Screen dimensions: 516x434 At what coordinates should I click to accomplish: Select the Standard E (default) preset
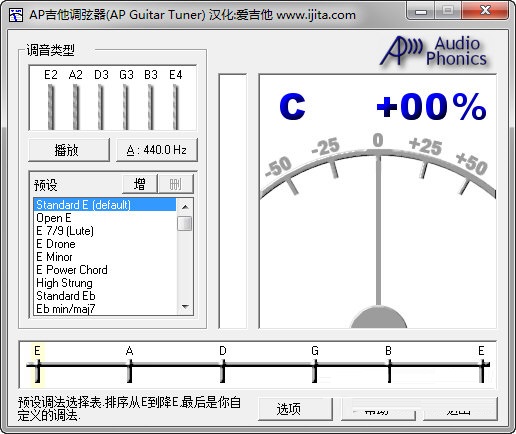point(105,205)
